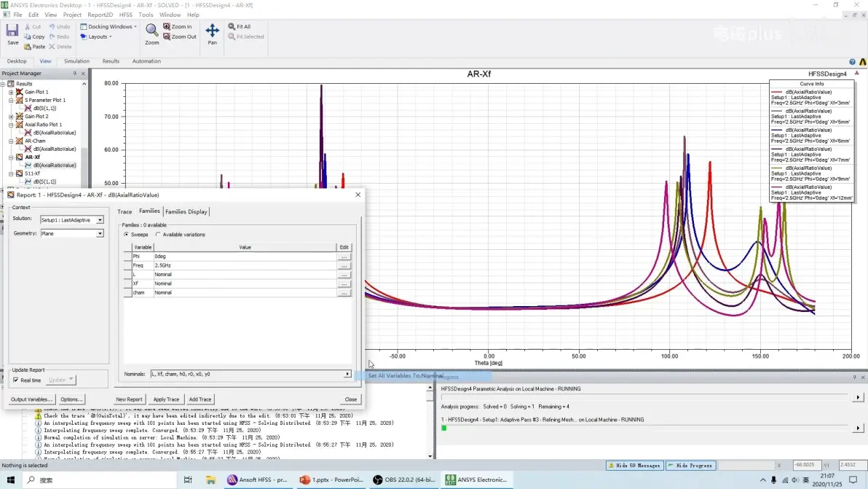The height and width of the screenshot is (489, 868).
Task: Click the Delete toolbar icon
Action: (x=60, y=47)
